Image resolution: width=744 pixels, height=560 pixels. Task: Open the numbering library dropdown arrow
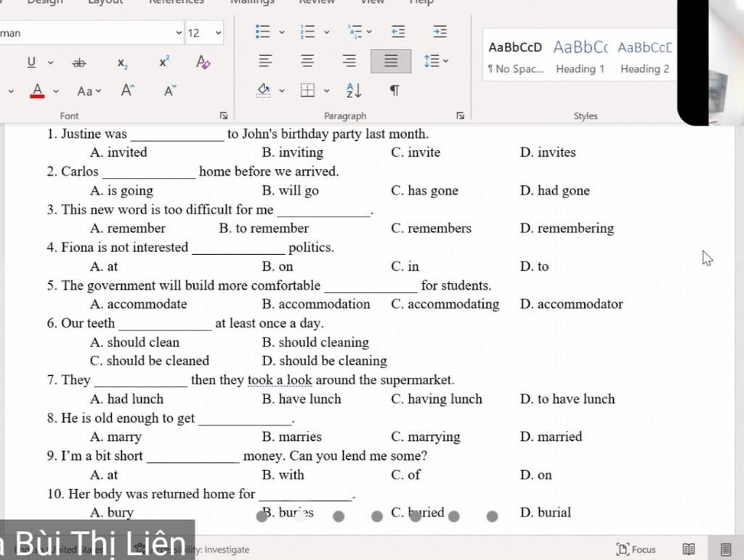pyautogui.click(x=326, y=32)
